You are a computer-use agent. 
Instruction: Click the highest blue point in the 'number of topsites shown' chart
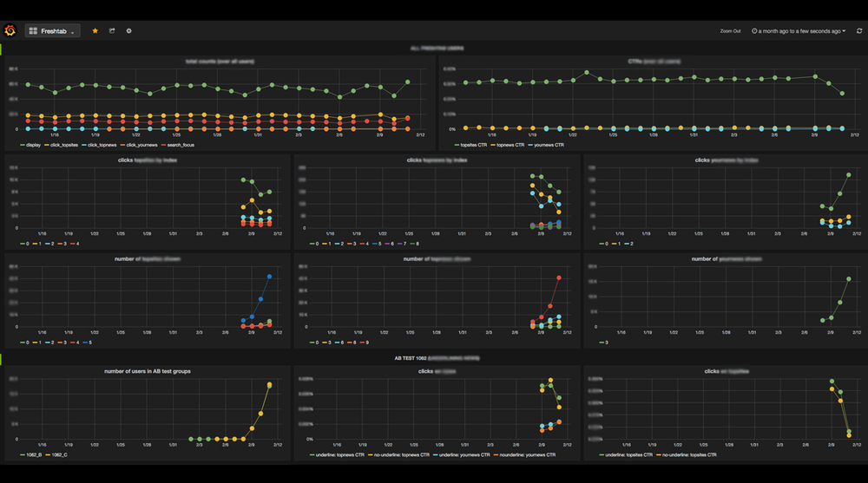(270, 277)
